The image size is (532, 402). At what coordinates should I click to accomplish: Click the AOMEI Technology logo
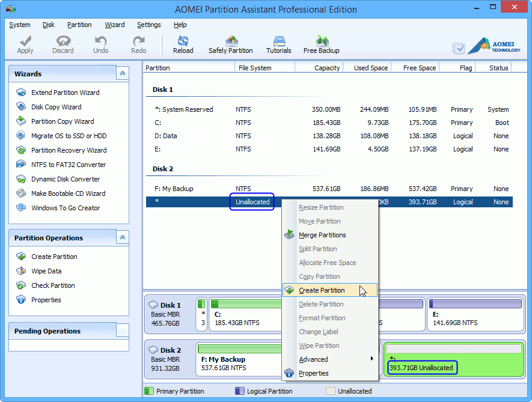[x=494, y=46]
